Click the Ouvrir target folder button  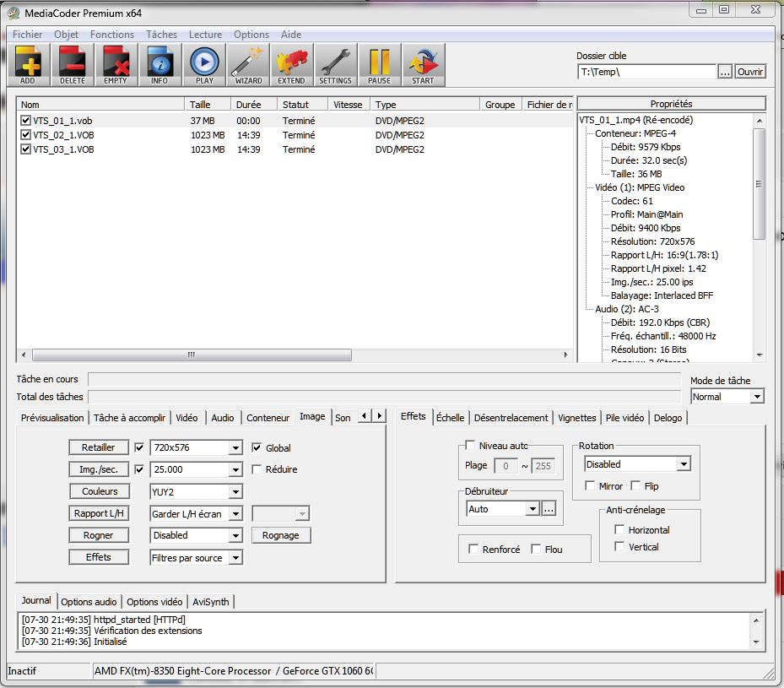click(750, 72)
